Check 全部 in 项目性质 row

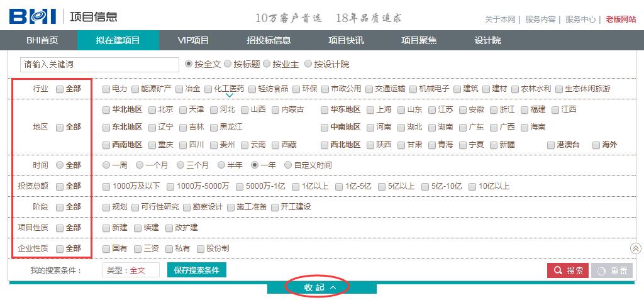60,228
